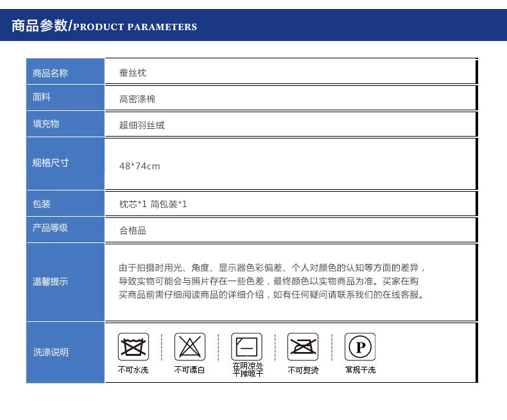Click the 超细羽丝绒 filling value

[142, 125]
